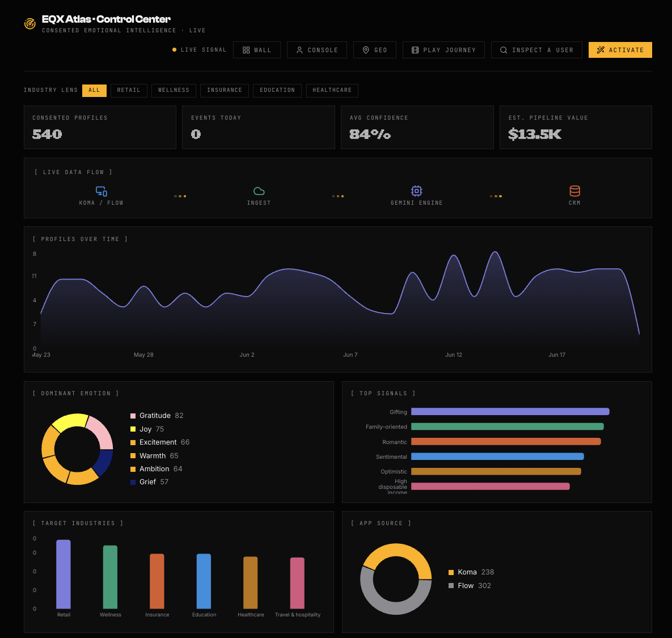Viewport: 672px width, 638px height.
Task: Click the Travel & hospitality bar
Action: [x=297, y=583]
